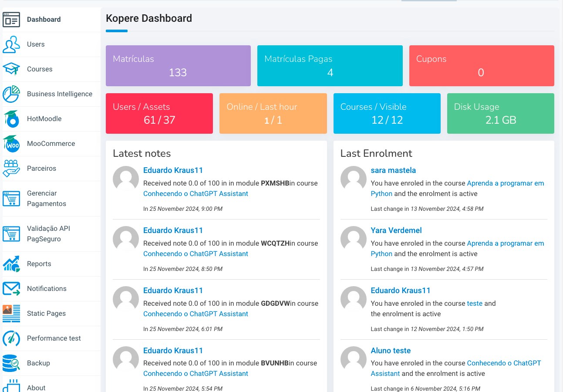
Task: Click the About icon at sidebar bottom
Action: coord(11,386)
